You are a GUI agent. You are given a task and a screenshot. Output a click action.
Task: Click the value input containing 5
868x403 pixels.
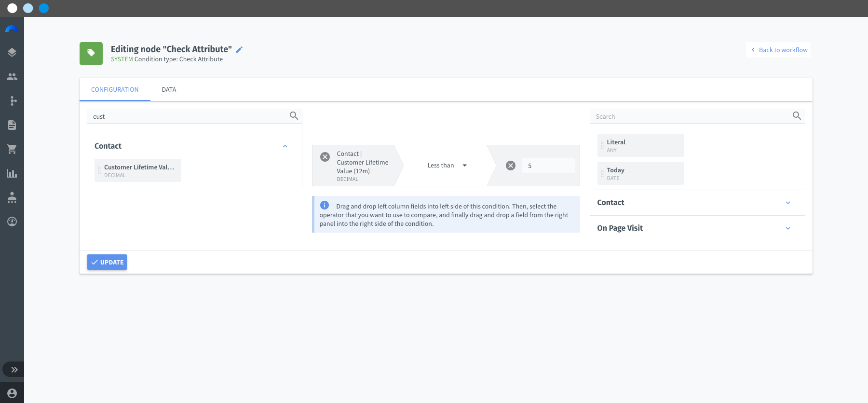click(548, 166)
